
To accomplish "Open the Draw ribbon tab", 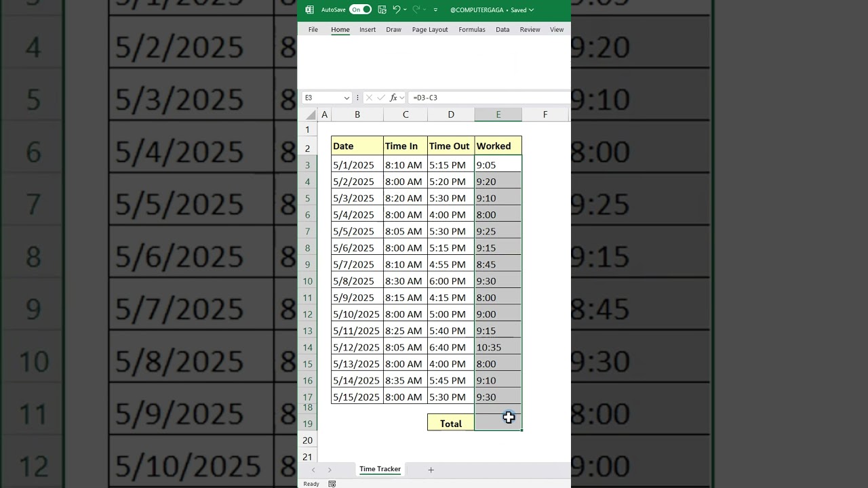I will click(x=393, y=30).
